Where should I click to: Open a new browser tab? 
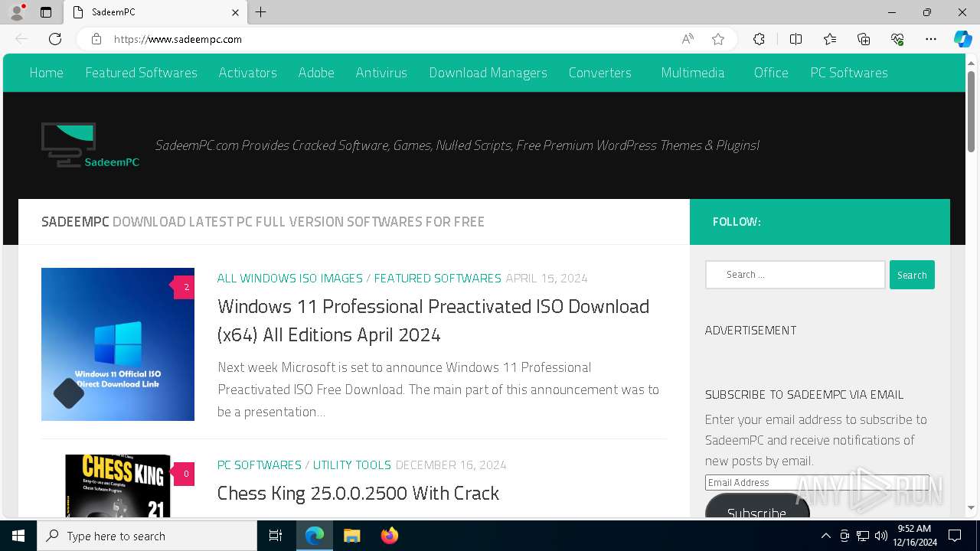coord(261,12)
